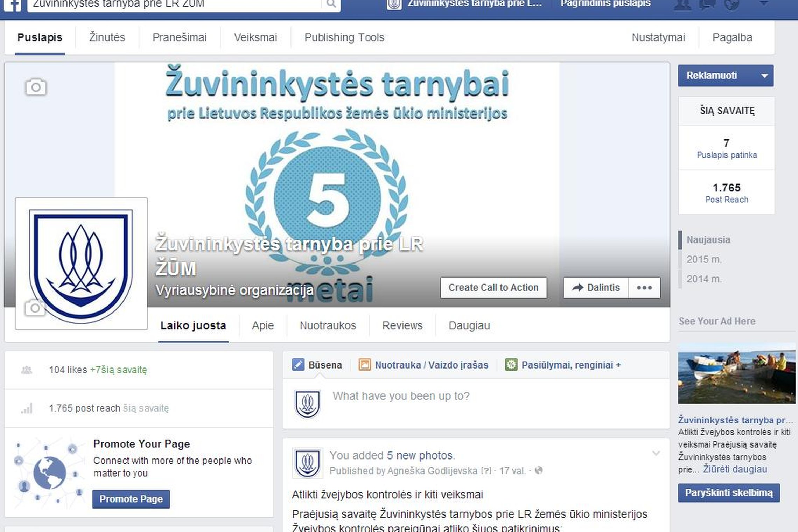The image size is (798, 532).
Task: Click Žiūrėti daugiau link in the ad
Action: (735, 469)
